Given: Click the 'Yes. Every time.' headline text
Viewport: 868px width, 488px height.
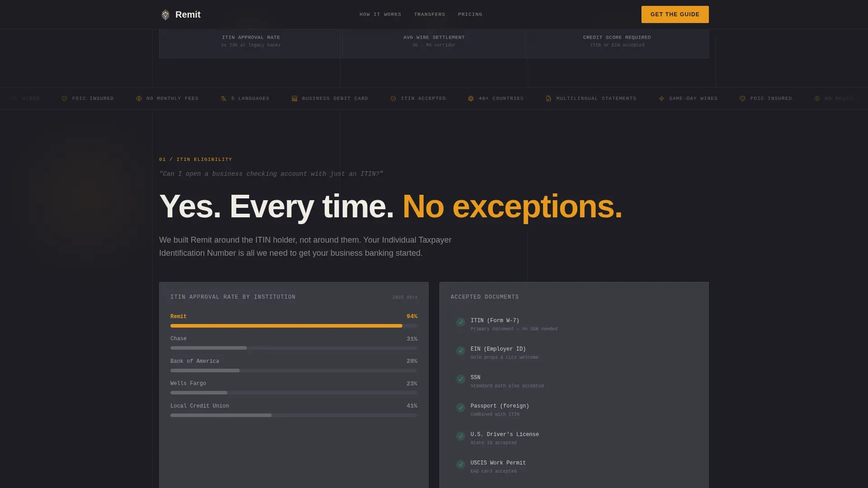Looking at the screenshot, I should click(x=277, y=206).
